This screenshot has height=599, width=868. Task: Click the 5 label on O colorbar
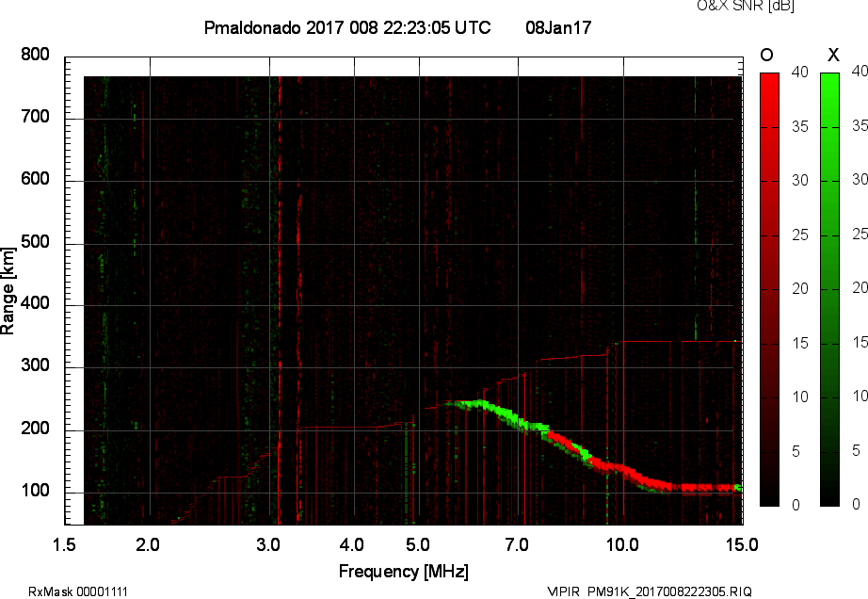pyautogui.click(x=796, y=452)
